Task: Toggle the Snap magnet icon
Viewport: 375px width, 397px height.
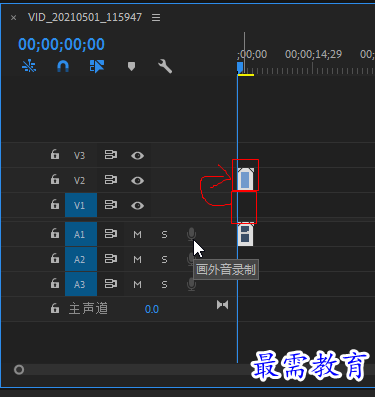Action: [x=63, y=66]
